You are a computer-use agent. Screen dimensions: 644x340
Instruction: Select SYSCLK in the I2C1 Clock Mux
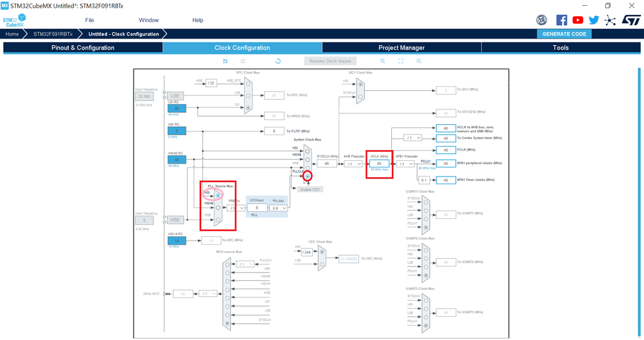360,97
